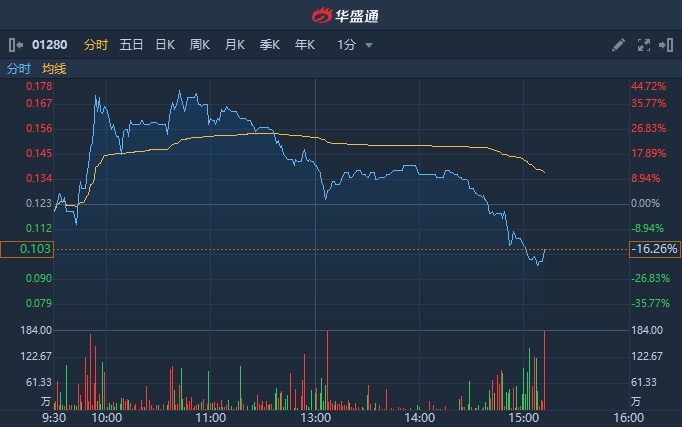Click the stock code 01280
This screenshot has height=427, width=682.
(49, 45)
